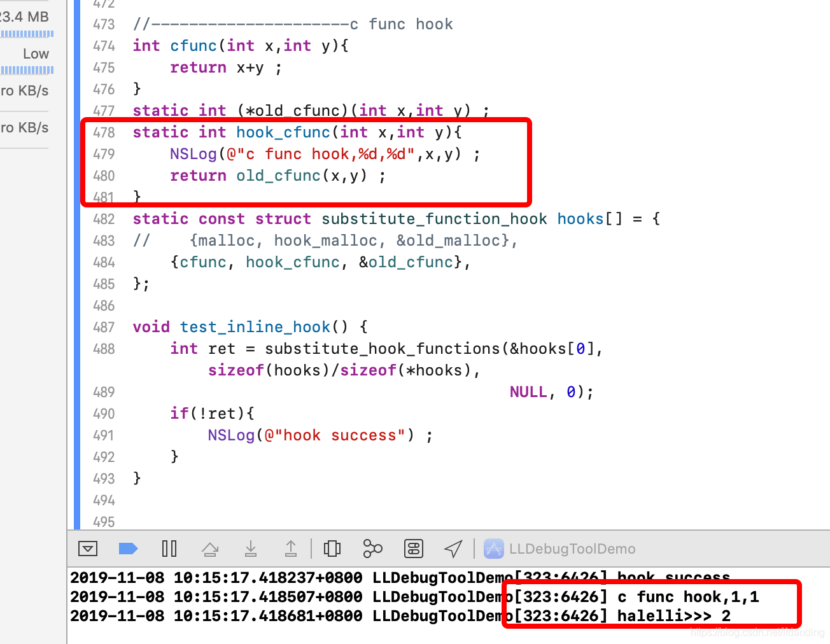Image resolution: width=830 pixels, height=644 pixels.
Task: Click line number 491 in the gutter
Action: pyautogui.click(x=104, y=435)
